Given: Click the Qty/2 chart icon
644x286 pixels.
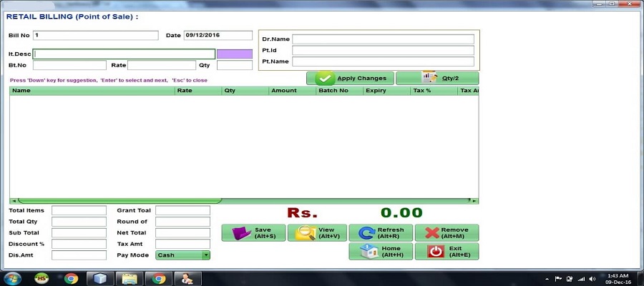Looking at the screenshot, I should (x=429, y=77).
